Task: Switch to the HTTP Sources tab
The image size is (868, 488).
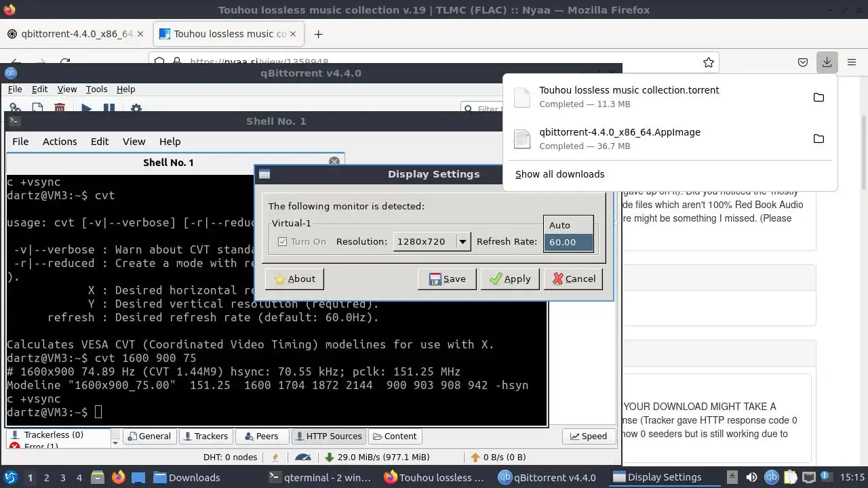Action: [328, 436]
